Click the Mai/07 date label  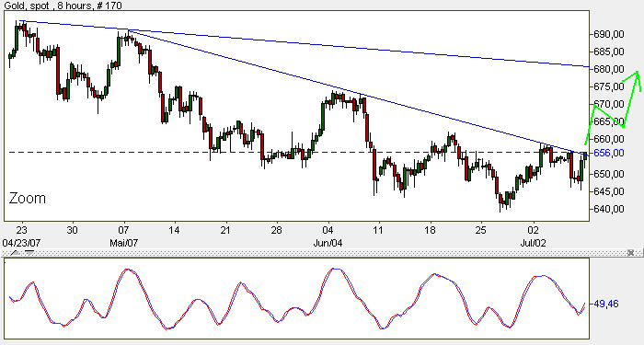click(x=123, y=243)
